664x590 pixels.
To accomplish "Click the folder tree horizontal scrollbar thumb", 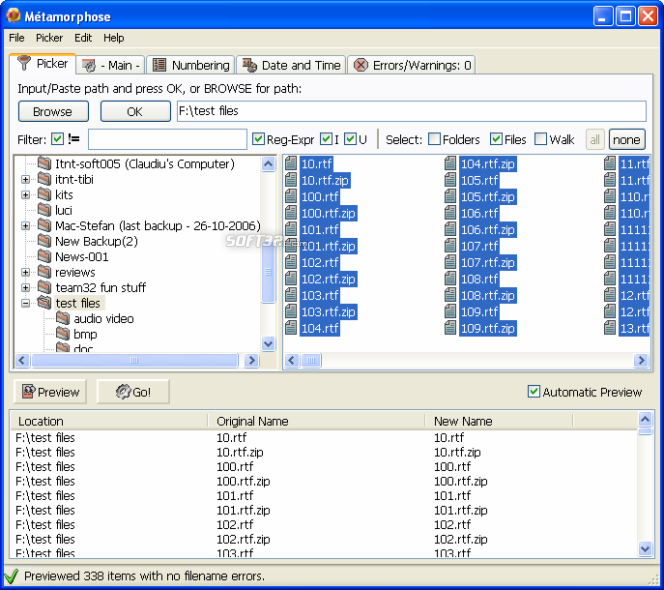I will pos(135,360).
